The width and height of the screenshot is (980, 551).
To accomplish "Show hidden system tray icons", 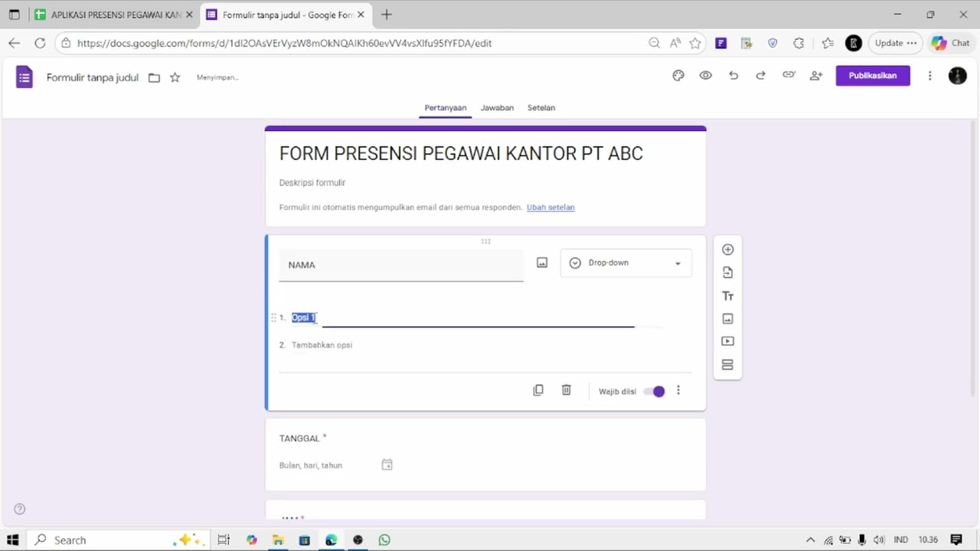I will coord(810,540).
